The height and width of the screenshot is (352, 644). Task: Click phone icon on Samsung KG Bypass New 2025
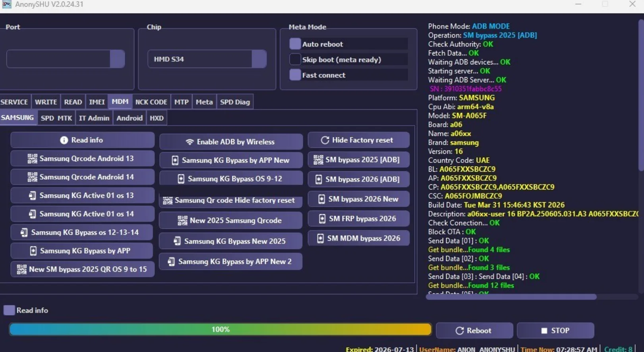[x=177, y=241]
